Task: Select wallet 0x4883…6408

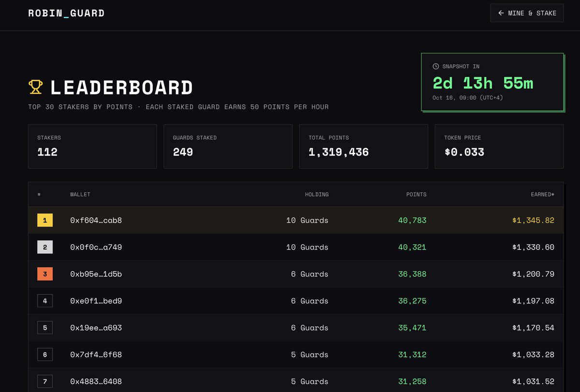Action: point(96,381)
